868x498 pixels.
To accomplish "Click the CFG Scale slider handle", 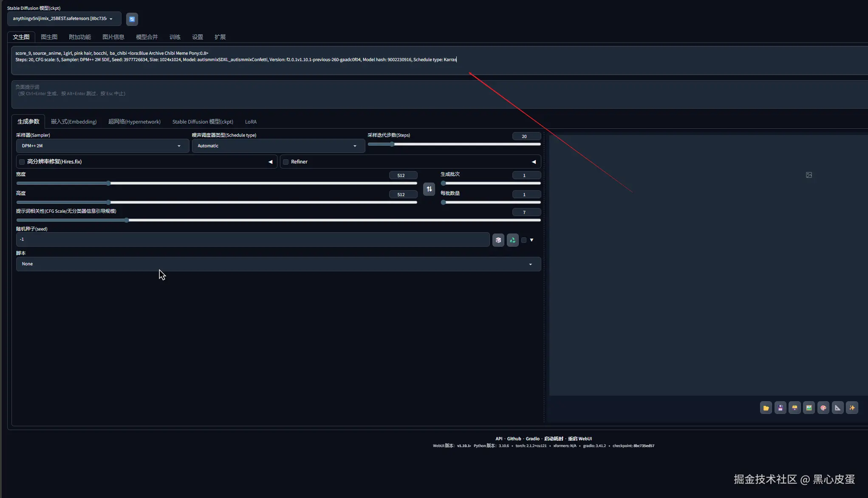I will [x=127, y=220].
